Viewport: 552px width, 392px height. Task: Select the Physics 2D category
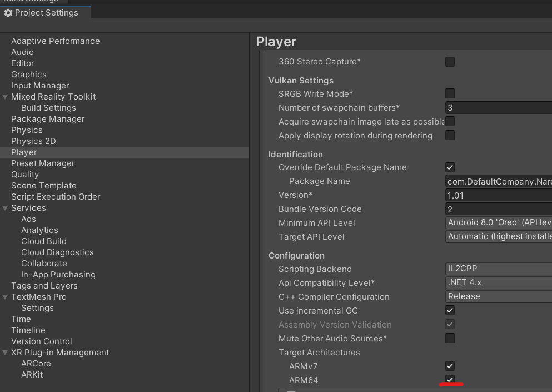33,141
